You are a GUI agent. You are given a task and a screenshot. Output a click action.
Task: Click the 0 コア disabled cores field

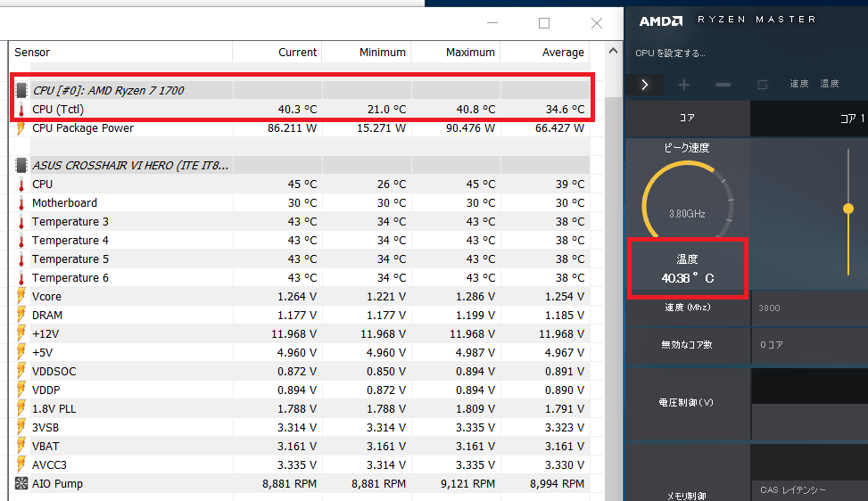click(x=809, y=344)
